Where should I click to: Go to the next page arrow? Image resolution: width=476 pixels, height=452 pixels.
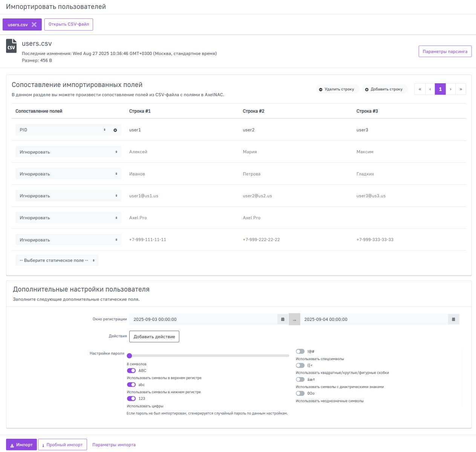click(450, 89)
